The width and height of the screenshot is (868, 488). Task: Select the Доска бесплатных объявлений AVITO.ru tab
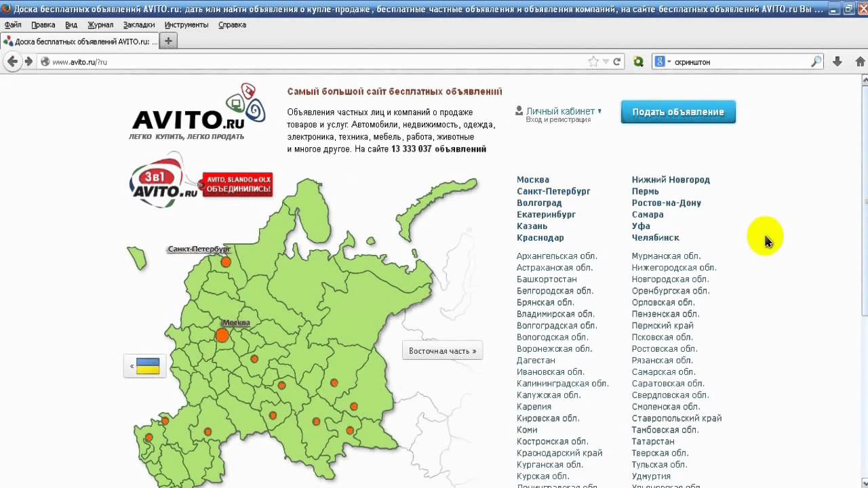click(80, 41)
